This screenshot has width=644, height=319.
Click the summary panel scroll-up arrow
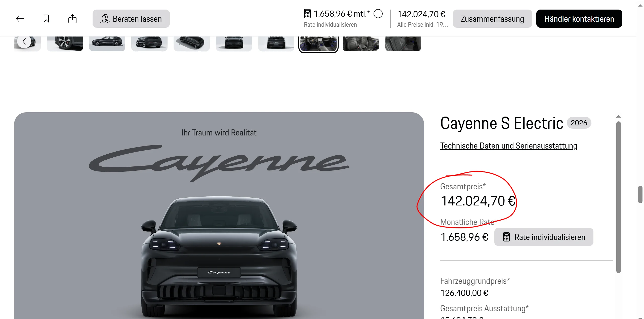click(x=619, y=117)
